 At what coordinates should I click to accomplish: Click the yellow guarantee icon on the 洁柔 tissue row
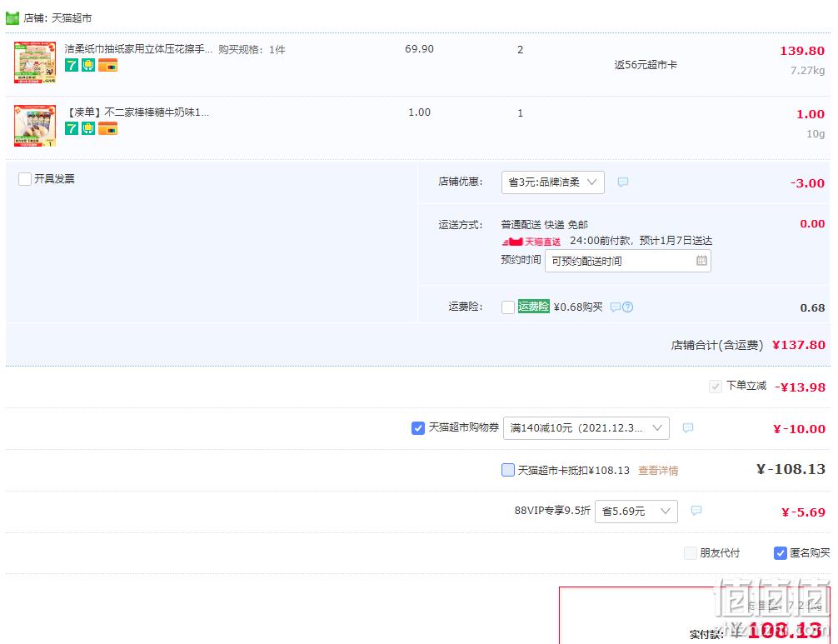[x=88, y=65]
